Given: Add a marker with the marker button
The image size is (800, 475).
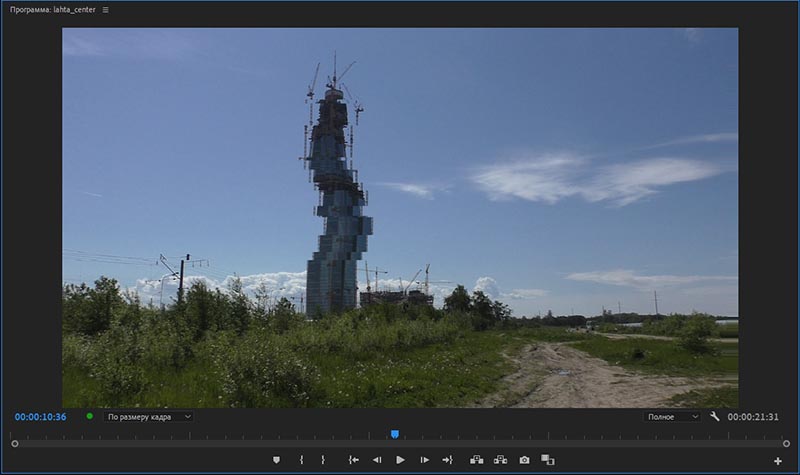Looking at the screenshot, I should pos(276,460).
